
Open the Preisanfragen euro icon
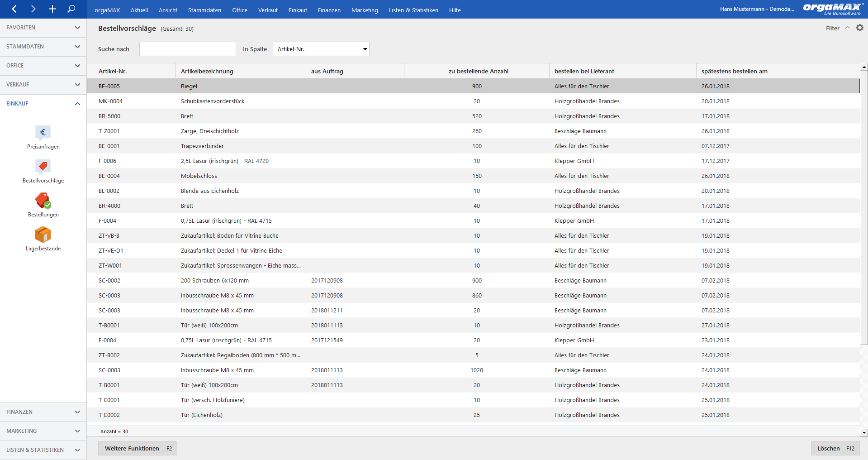(43, 133)
